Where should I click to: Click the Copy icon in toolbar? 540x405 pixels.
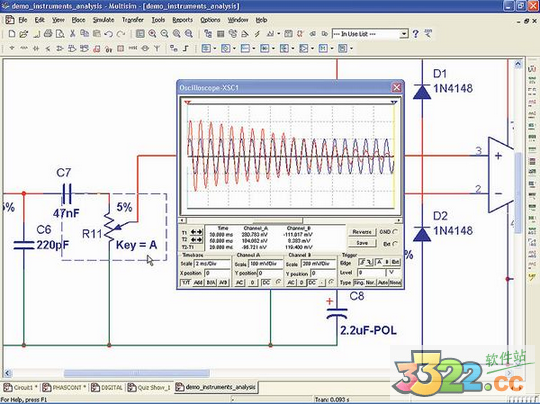coord(84,34)
